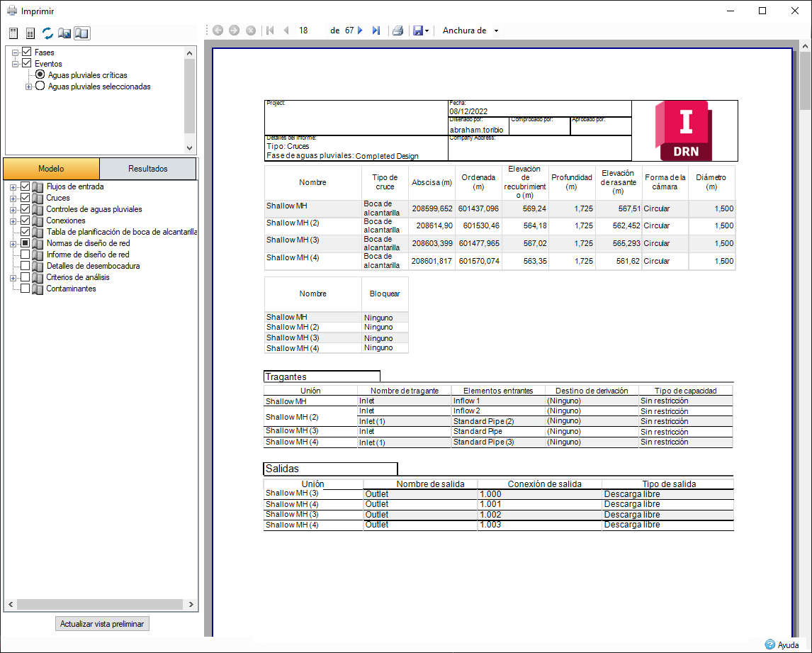
Task: Click Actualizar vista preliminar button
Action: [102, 624]
